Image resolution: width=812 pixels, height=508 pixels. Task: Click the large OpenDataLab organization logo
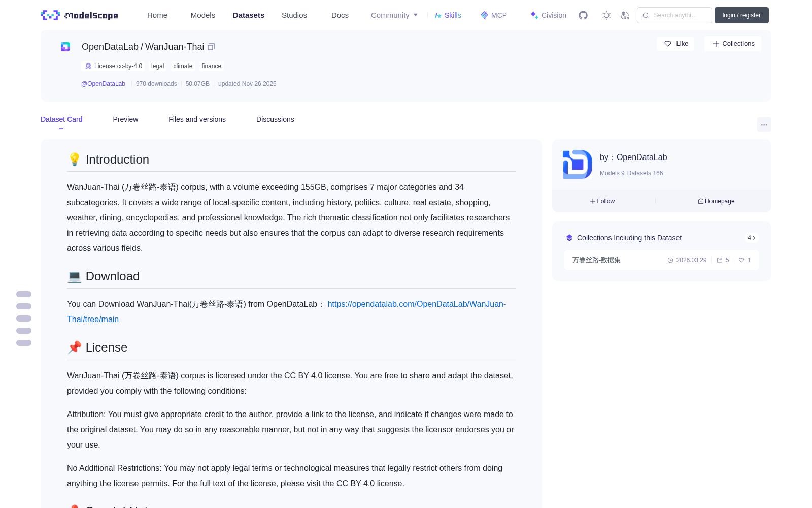coord(578,164)
